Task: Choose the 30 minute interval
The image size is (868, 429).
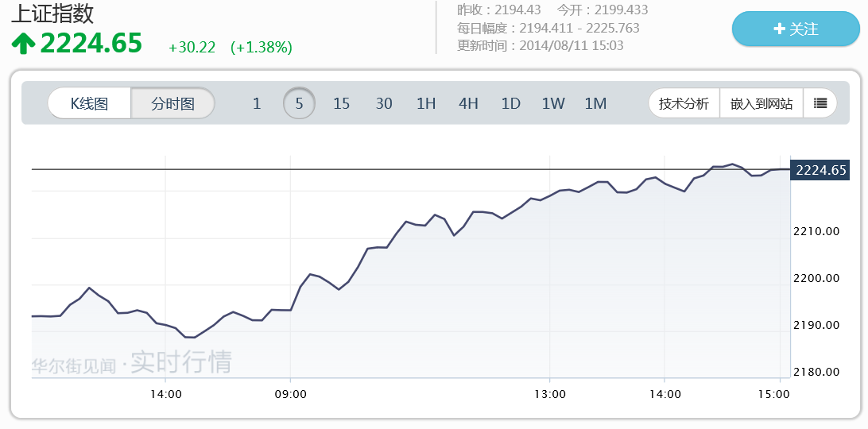Action: [x=384, y=103]
